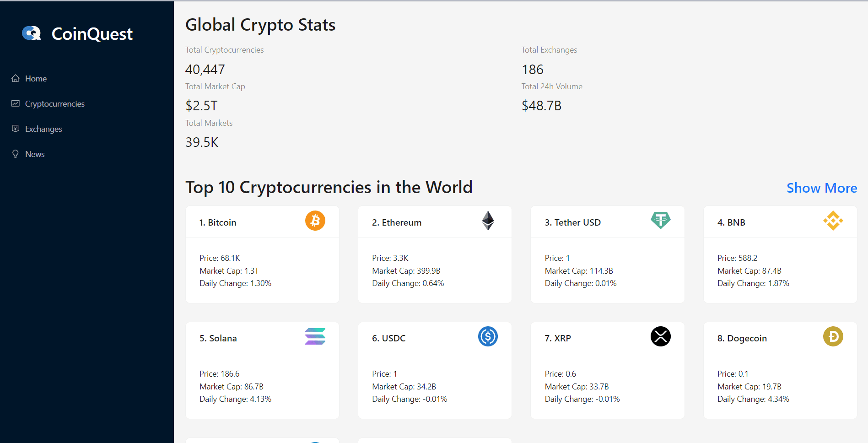Click Ethereum Market Cap 399.9B text

coord(406,271)
